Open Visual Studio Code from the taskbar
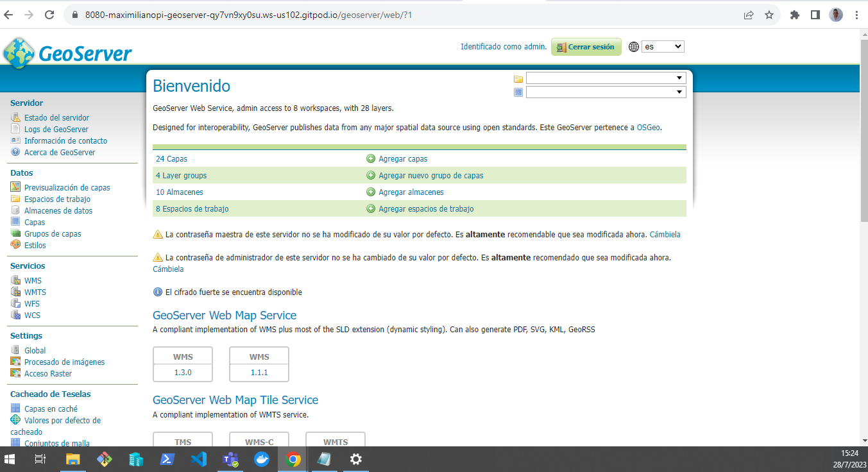 tap(198, 459)
